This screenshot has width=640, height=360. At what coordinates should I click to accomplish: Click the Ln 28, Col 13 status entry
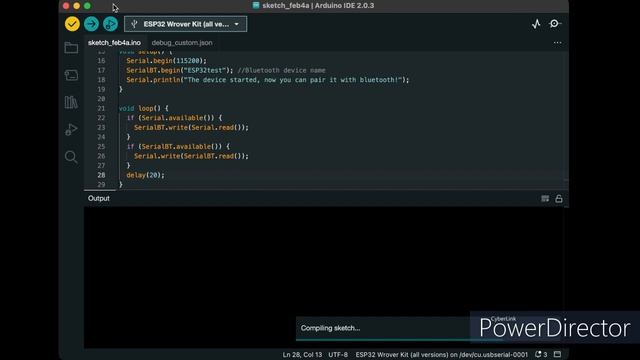click(302, 355)
